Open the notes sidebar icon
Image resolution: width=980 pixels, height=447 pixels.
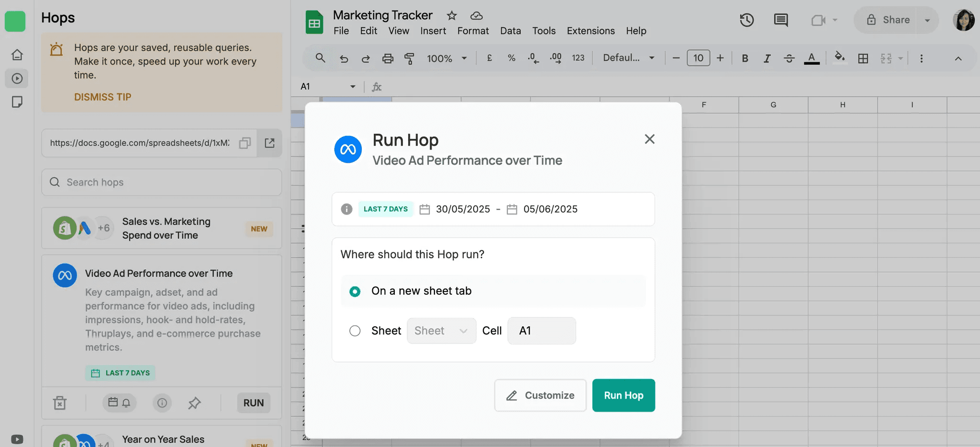pyautogui.click(x=17, y=102)
